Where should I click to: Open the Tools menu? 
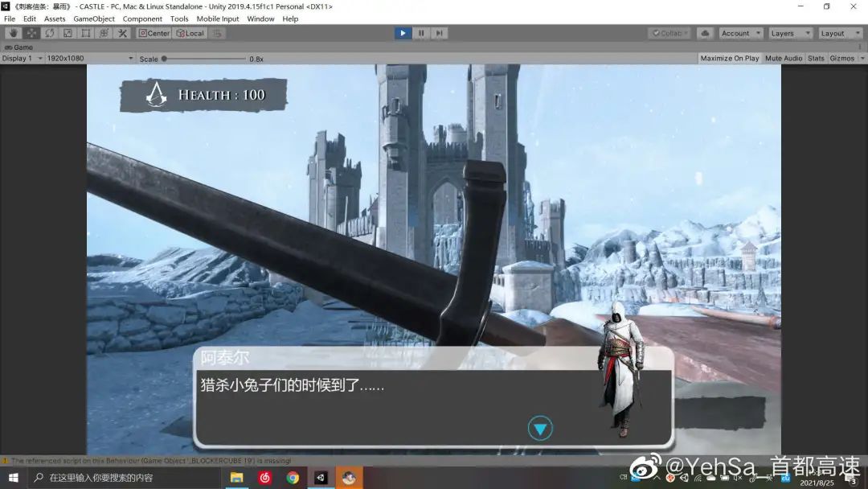(x=179, y=18)
